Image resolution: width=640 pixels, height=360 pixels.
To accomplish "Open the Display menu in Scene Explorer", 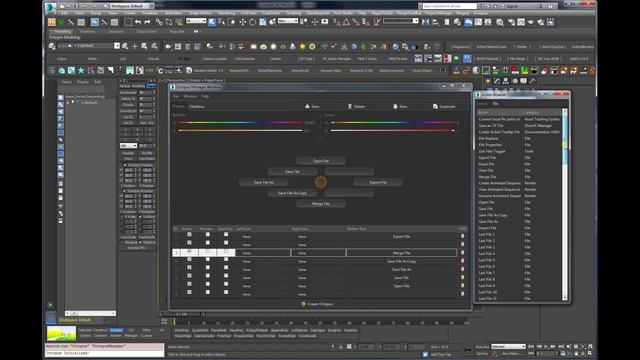I will pos(83,82).
